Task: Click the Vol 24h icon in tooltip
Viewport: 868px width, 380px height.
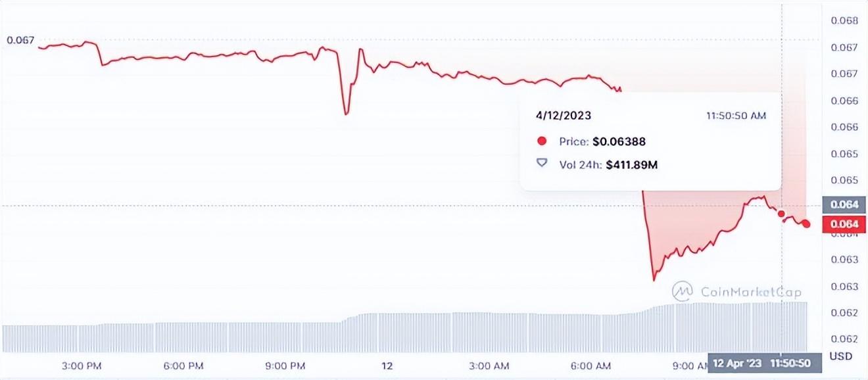Action: pyautogui.click(x=542, y=162)
